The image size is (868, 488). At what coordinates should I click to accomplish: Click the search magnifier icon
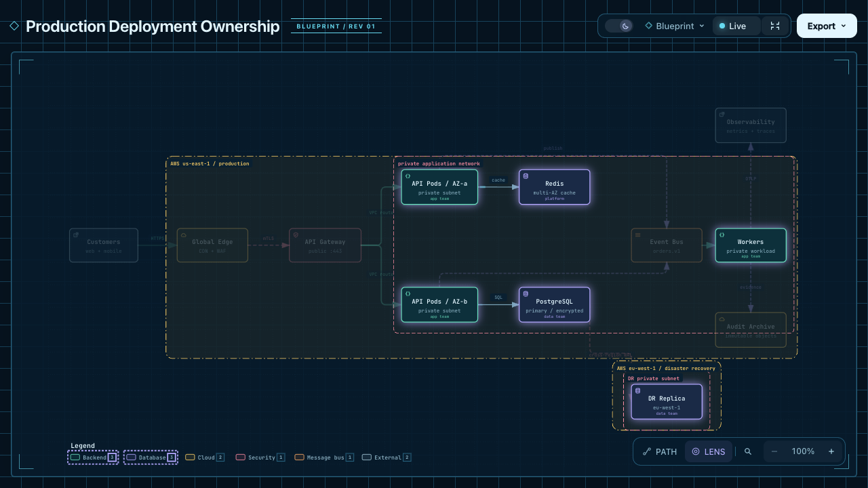748,451
